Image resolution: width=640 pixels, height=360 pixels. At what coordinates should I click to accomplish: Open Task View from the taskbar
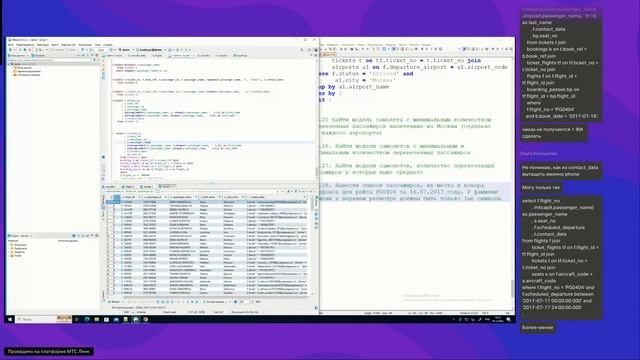point(76,319)
